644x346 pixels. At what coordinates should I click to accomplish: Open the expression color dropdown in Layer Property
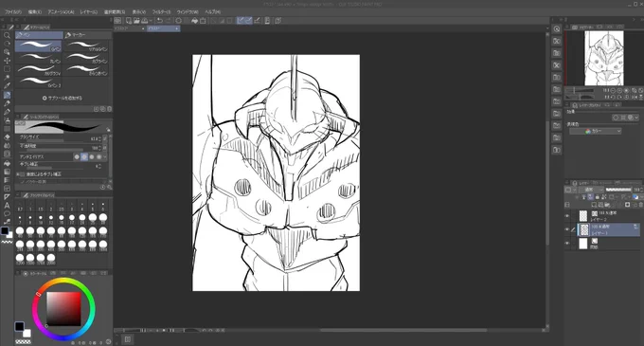click(595, 131)
